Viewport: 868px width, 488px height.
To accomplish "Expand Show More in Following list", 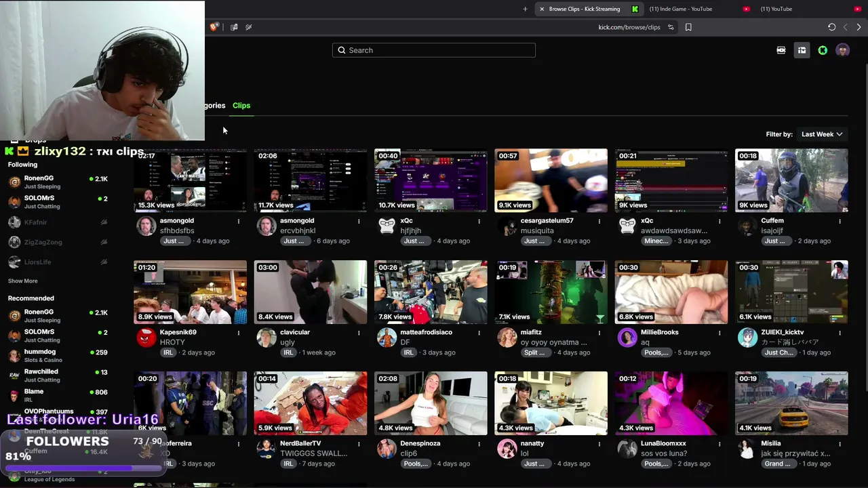I will click(23, 281).
